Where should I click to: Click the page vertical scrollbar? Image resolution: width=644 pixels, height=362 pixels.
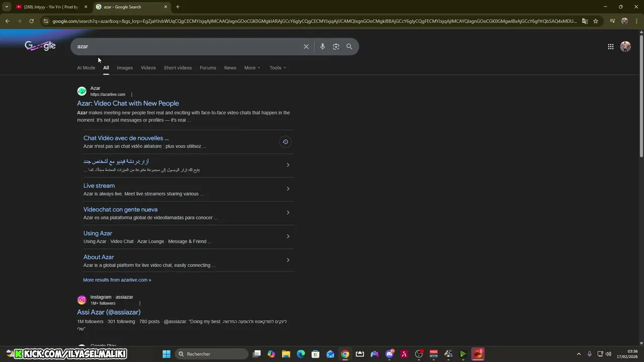(641, 96)
